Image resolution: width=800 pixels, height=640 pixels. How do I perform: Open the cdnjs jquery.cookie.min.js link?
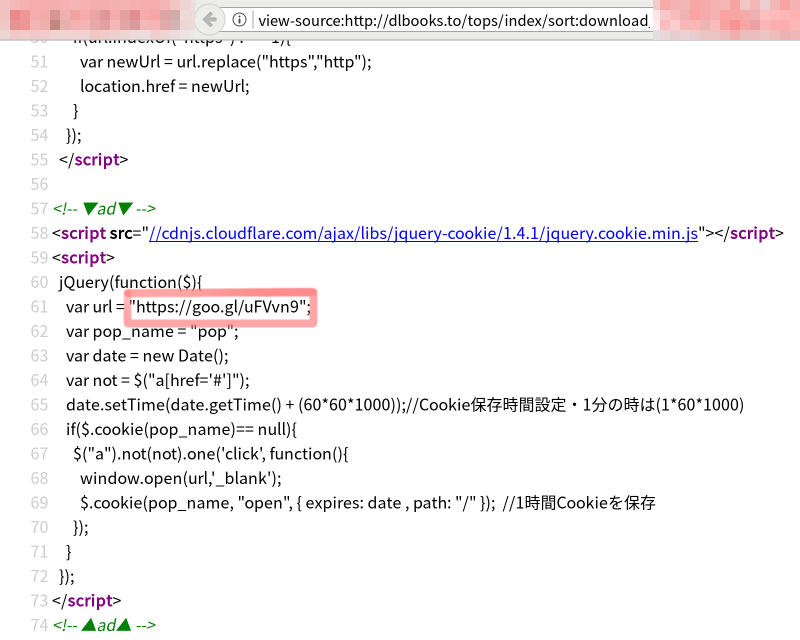(423, 233)
